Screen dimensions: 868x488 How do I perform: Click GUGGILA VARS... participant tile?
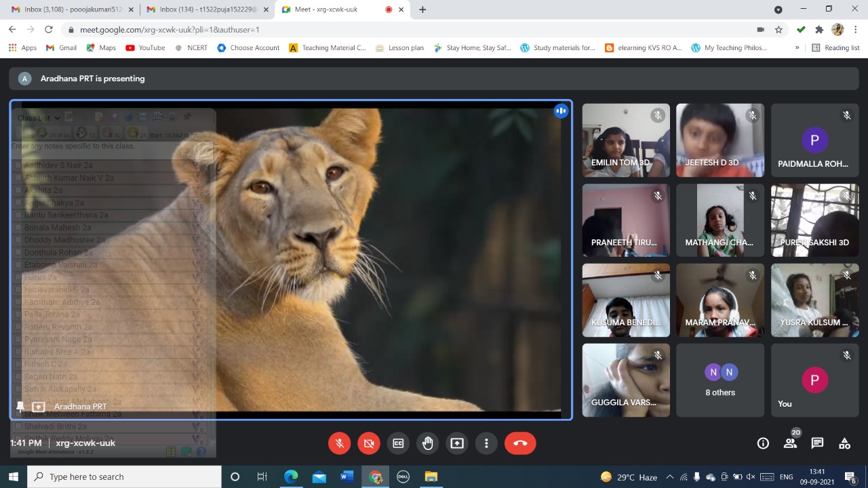pos(626,380)
